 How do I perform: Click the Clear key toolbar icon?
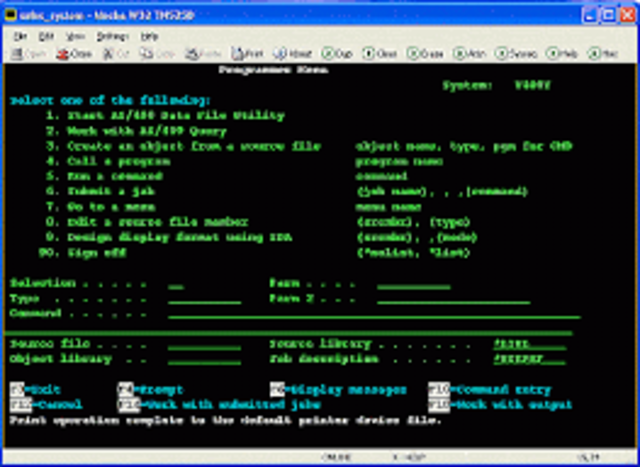pyautogui.click(x=380, y=53)
